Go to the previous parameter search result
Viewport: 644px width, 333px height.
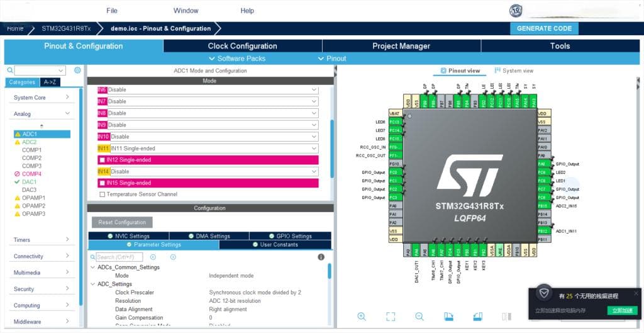pos(153,257)
